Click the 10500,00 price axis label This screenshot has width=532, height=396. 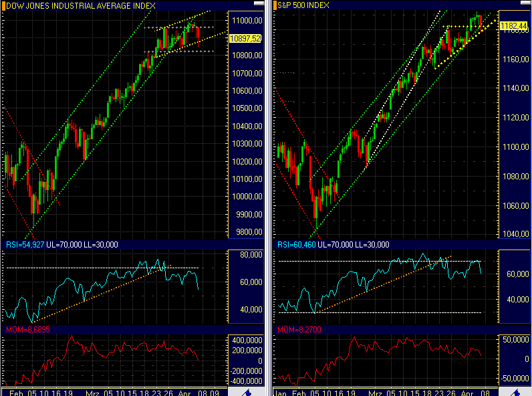247,108
